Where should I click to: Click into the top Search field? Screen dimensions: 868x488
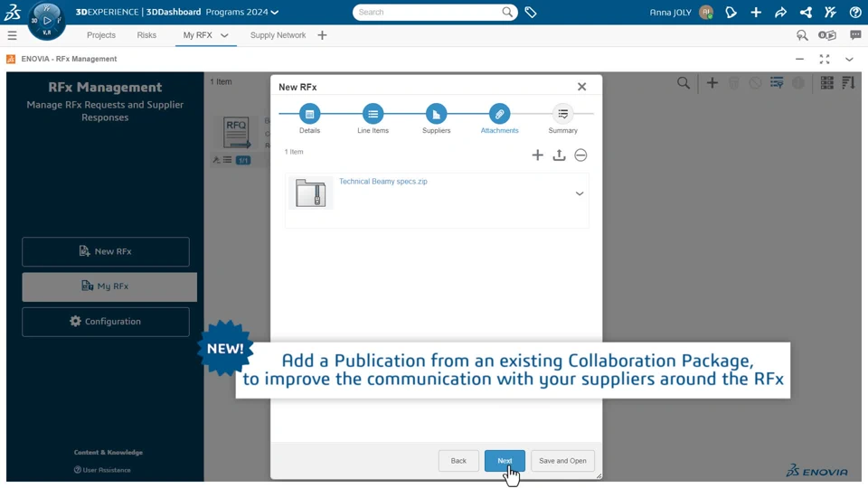[x=428, y=12]
